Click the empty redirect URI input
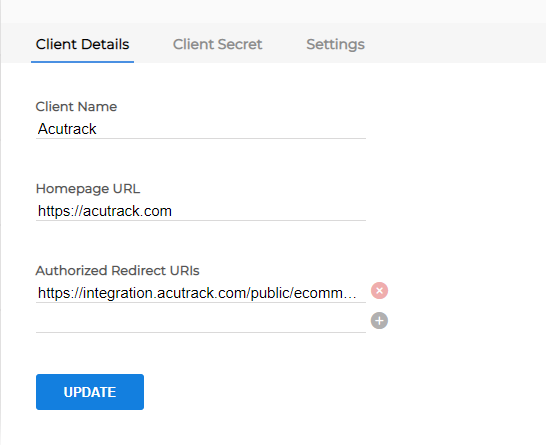The image size is (546, 445). [201, 323]
